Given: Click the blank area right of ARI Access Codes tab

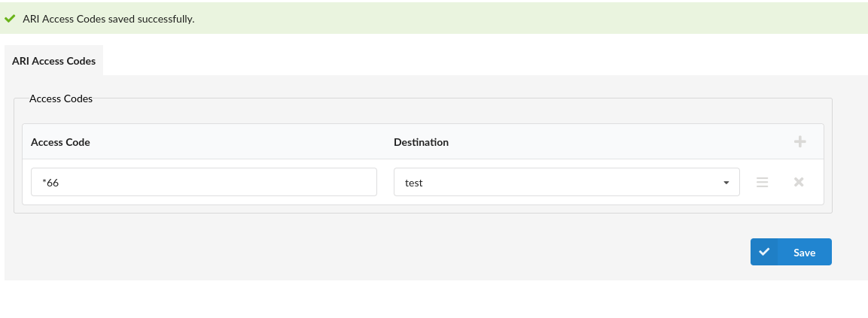Looking at the screenshot, I should click(452, 60).
